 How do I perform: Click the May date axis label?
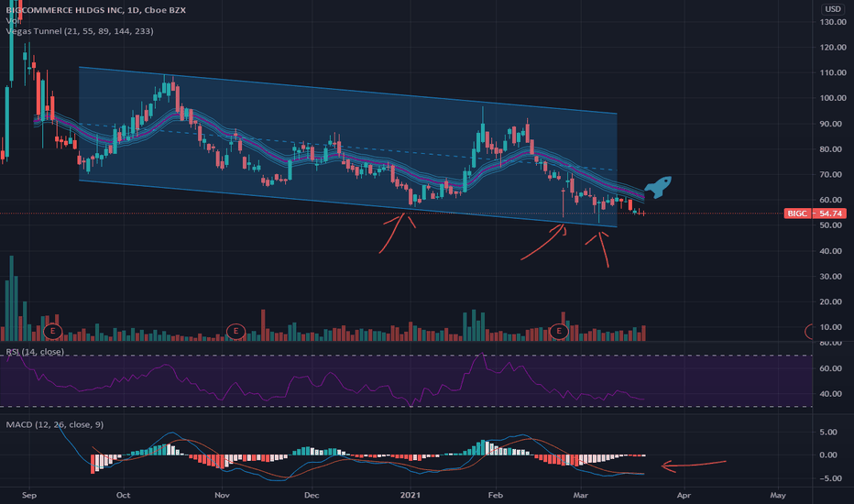tap(778, 495)
